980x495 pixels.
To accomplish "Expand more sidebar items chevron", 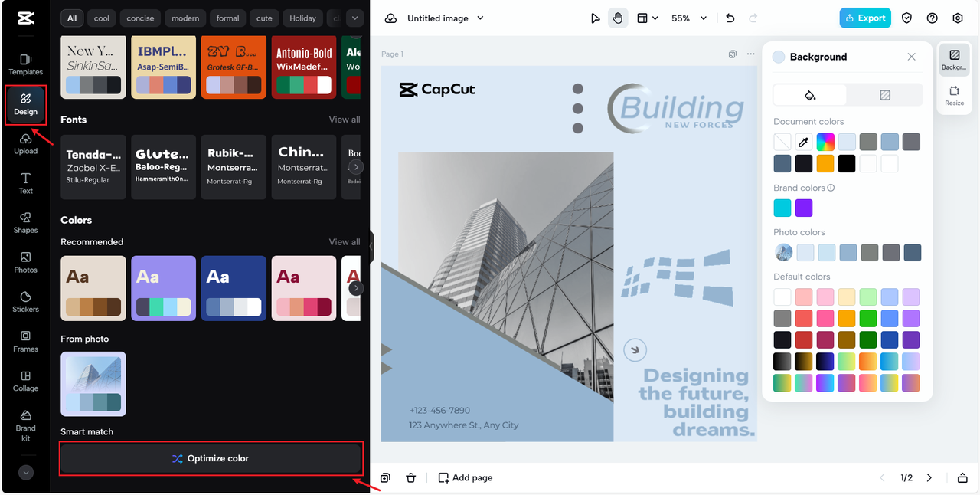I will tap(26, 473).
